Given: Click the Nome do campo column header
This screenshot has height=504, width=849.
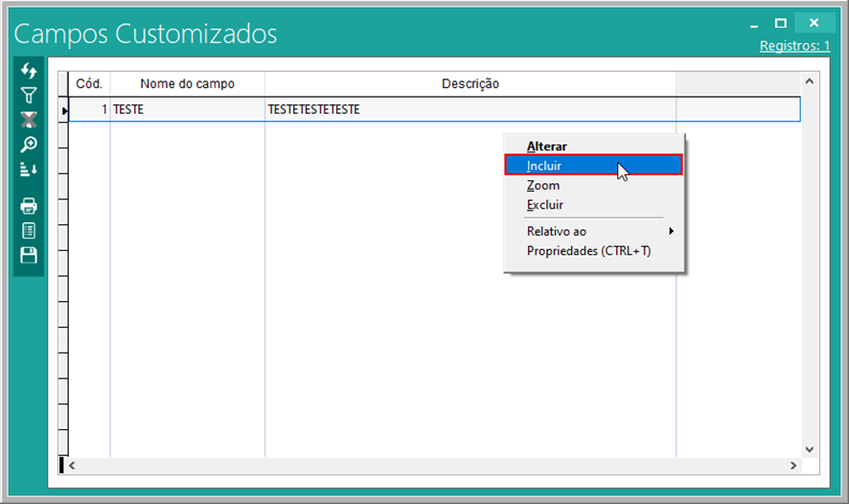Looking at the screenshot, I should tap(187, 84).
